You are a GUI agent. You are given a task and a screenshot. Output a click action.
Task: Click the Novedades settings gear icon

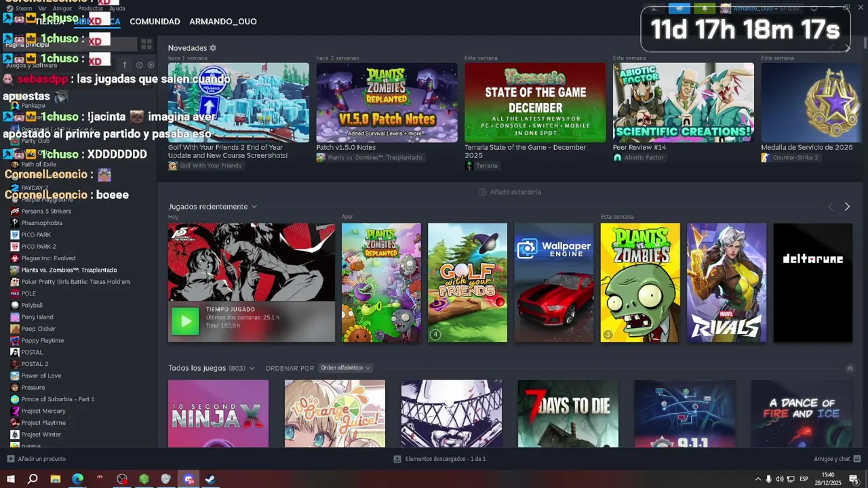[x=213, y=48]
